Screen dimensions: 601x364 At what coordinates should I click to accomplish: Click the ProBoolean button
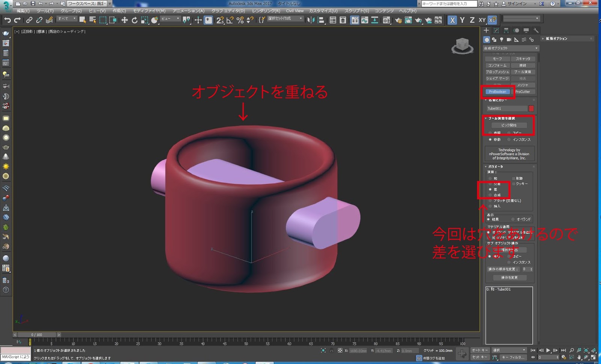click(497, 92)
